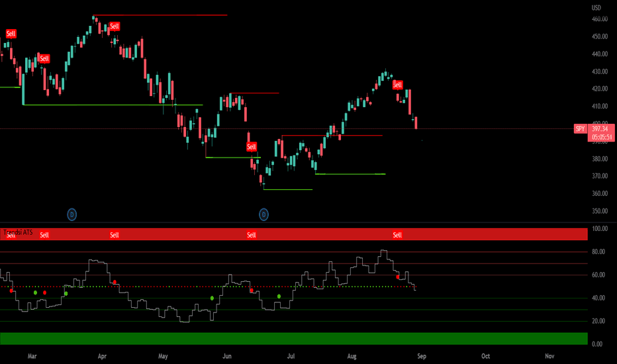Viewport: 617px width, 364px height.
Task: Click the 350.00 price axis value
Action: tap(600, 211)
